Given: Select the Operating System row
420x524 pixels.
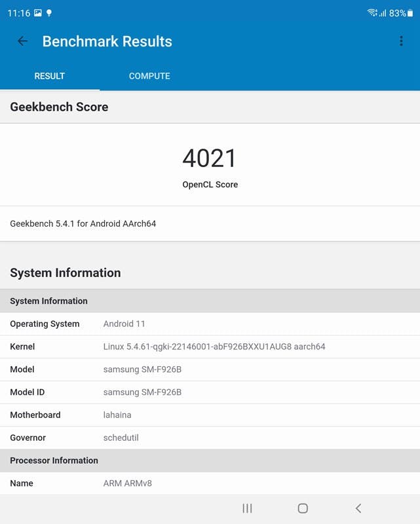Looking at the screenshot, I should point(210,324).
